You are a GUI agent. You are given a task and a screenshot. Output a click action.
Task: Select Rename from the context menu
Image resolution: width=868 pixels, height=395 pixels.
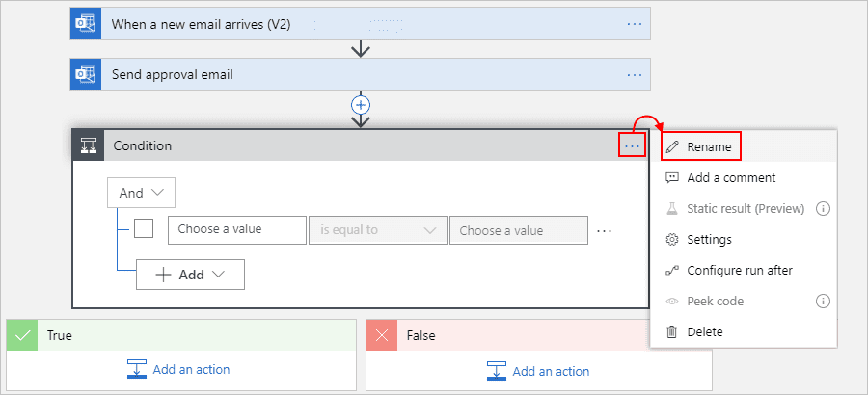[701, 147]
